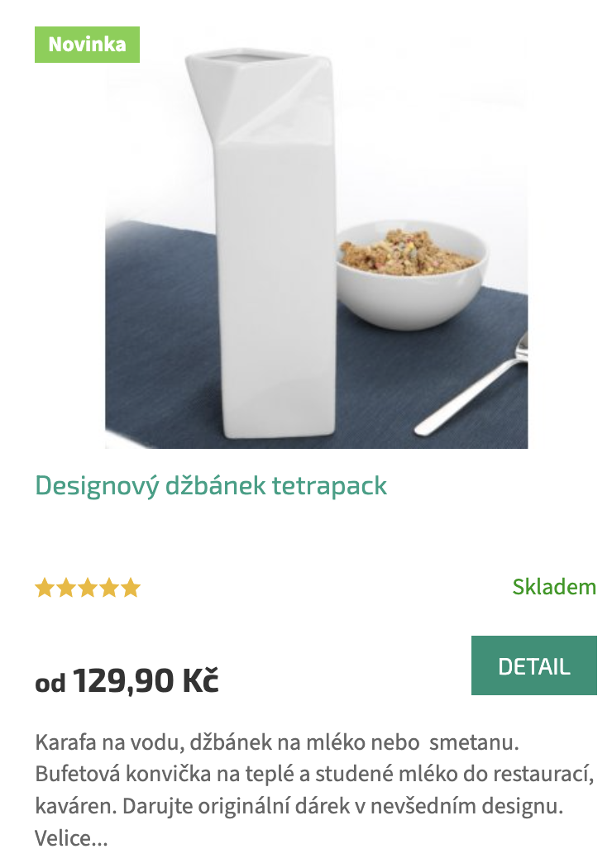Click the Karafa na vodu description line
The width and height of the screenshot is (612, 868).
click(277, 742)
